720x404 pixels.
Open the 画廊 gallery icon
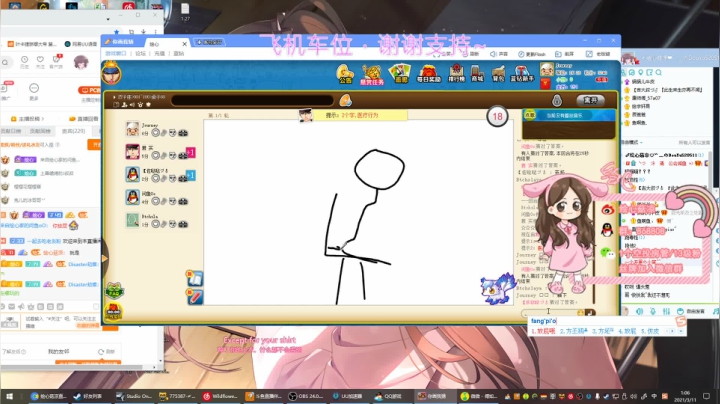[x=400, y=73]
